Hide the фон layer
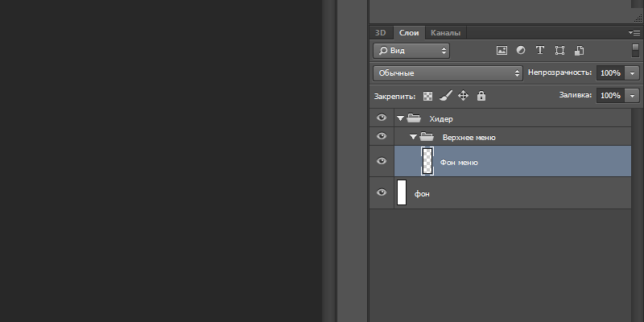Screen dimensions: 644x322 click(x=382, y=193)
